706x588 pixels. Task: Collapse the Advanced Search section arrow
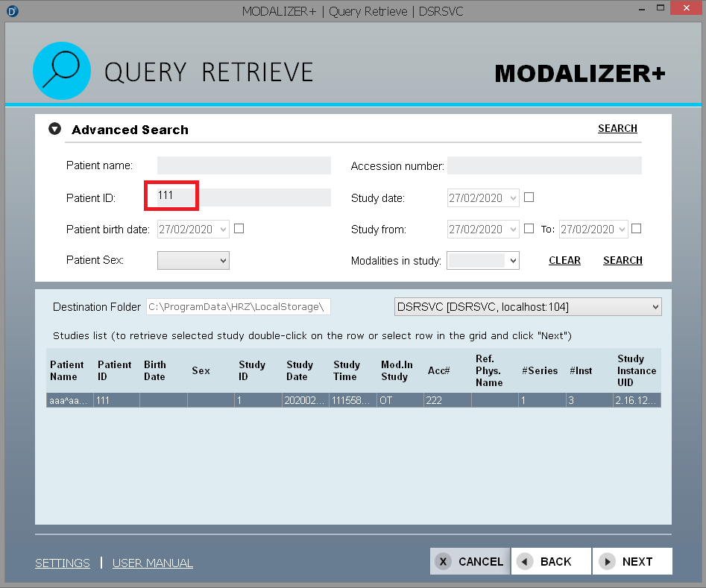click(x=54, y=129)
